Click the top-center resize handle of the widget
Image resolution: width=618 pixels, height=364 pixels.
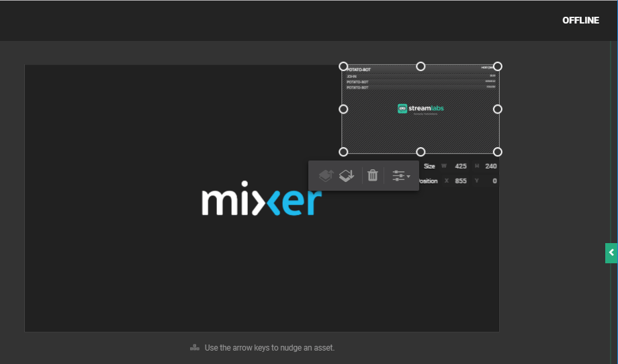point(421,66)
